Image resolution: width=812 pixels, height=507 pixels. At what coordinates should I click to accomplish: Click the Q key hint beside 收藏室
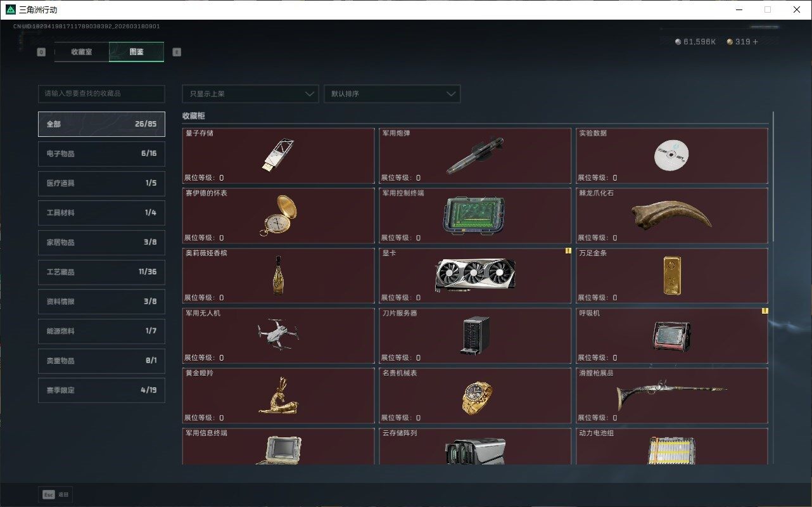point(41,53)
